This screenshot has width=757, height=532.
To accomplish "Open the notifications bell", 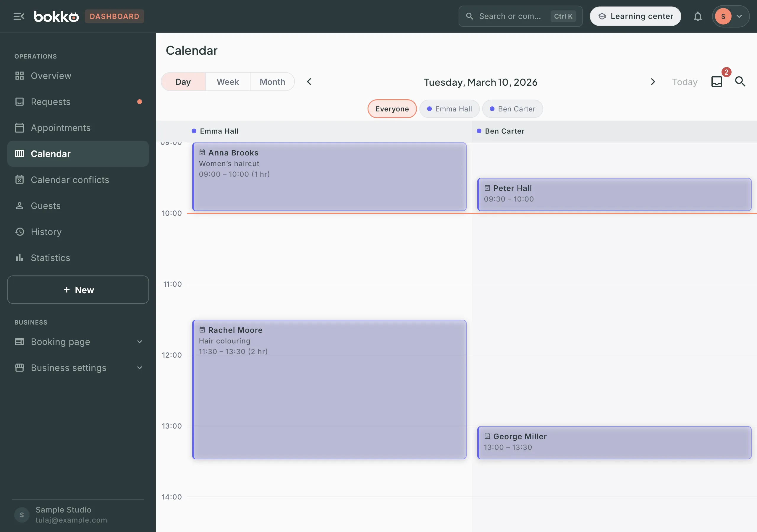I will click(x=698, y=16).
